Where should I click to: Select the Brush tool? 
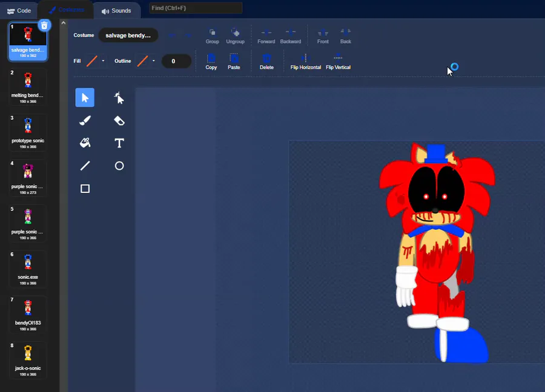85,120
